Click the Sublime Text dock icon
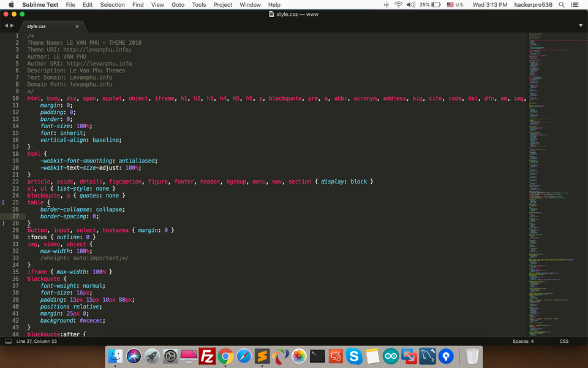The width and height of the screenshot is (588, 368). [x=262, y=356]
